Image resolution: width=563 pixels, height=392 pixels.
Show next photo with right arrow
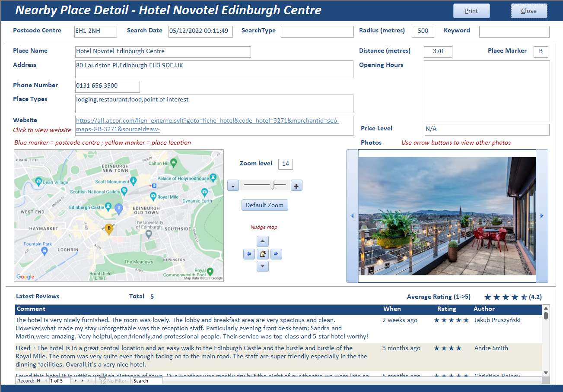click(542, 216)
